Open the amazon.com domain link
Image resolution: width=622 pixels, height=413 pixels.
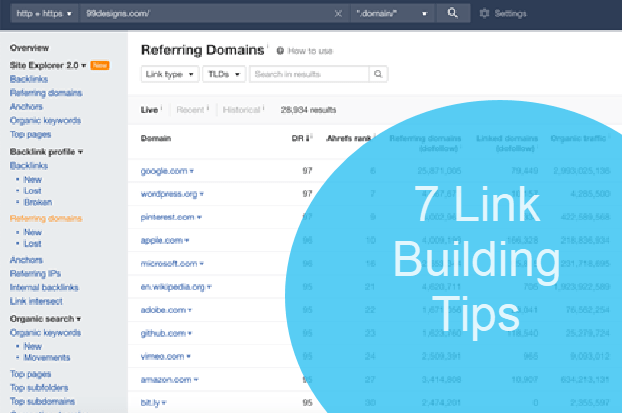(x=166, y=380)
